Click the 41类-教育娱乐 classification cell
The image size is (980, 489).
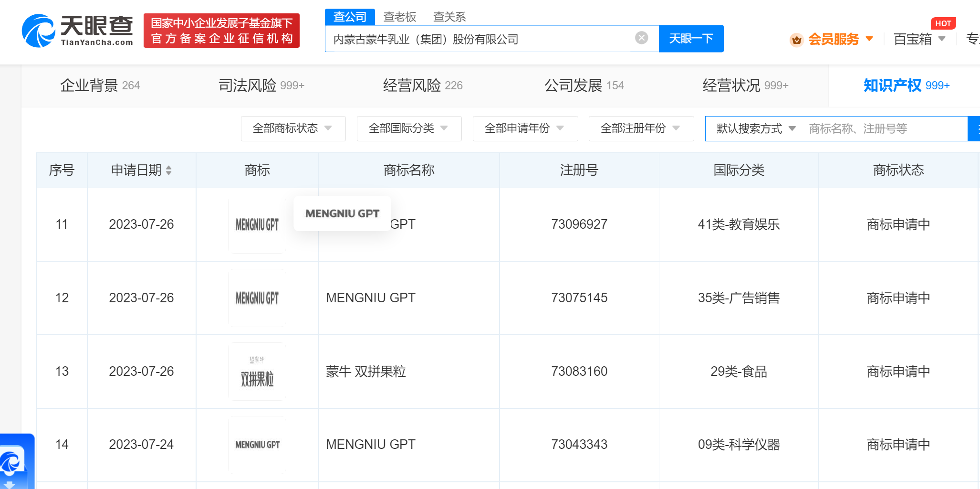click(x=739, y=224)
